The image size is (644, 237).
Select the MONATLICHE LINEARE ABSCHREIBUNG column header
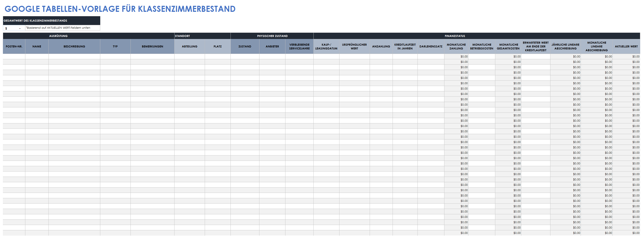(596, 46)
